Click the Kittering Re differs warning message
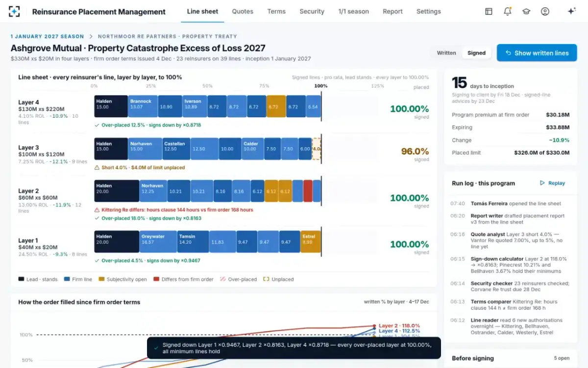This screenshot has height=368, width=588. click(x=177, y=210)
